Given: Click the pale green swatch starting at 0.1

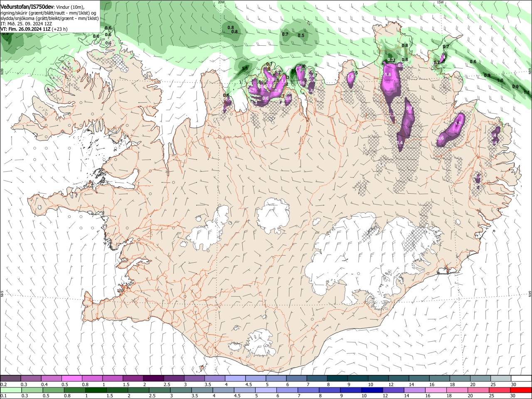Looking at the screenshot, I should tap(10, 390).
